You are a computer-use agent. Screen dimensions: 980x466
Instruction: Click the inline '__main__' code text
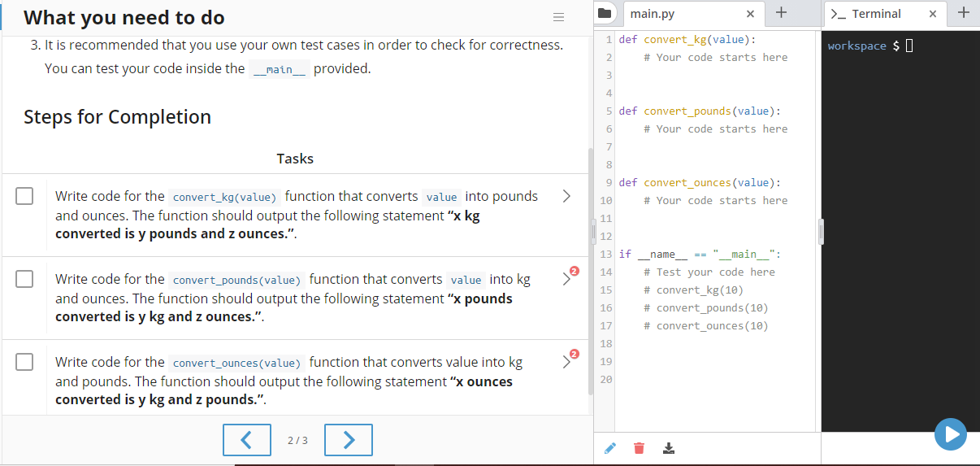[279, 69]
